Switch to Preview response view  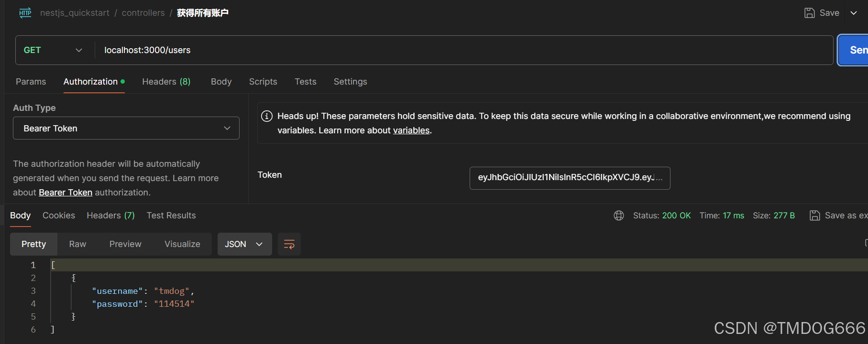(x=125, y=244)
